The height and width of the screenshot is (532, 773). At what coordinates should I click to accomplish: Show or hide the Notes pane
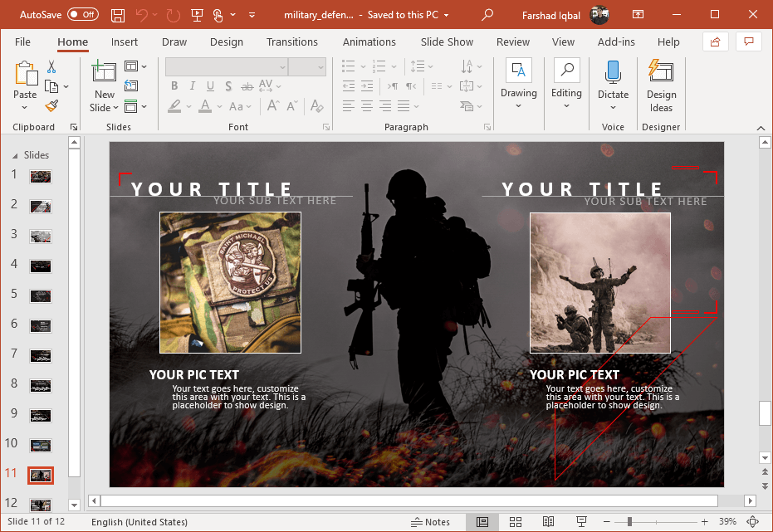pos(430,521)
